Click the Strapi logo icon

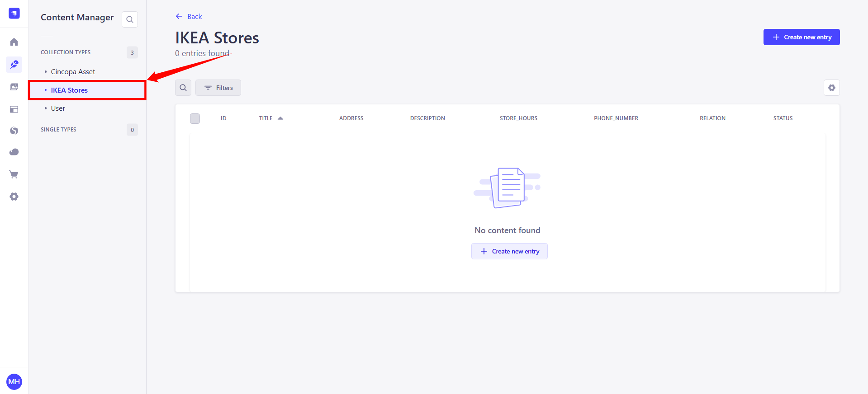14,14
